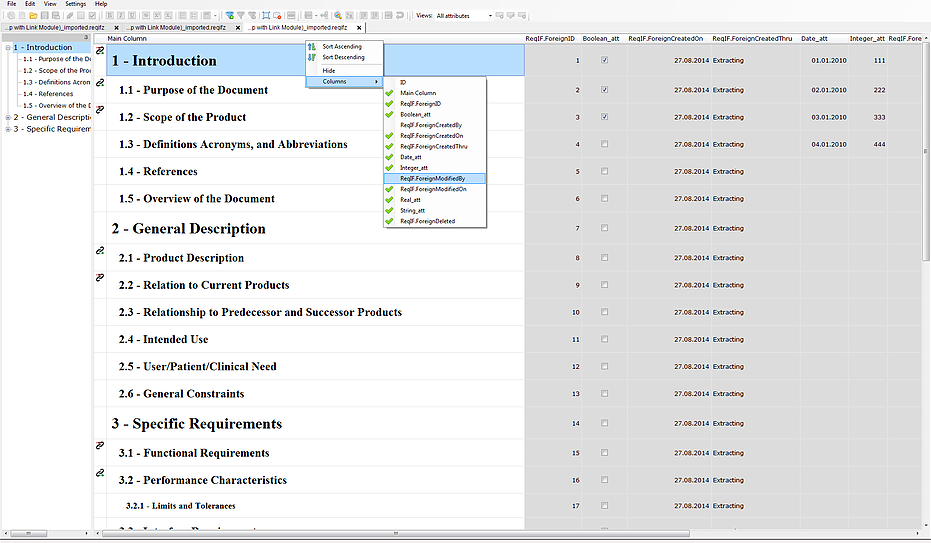Viewport: 931px width, 543px height.
Task: Click the link icon beside 1 - Introduction
Action: pyautogui.click(x=100, y=51)
